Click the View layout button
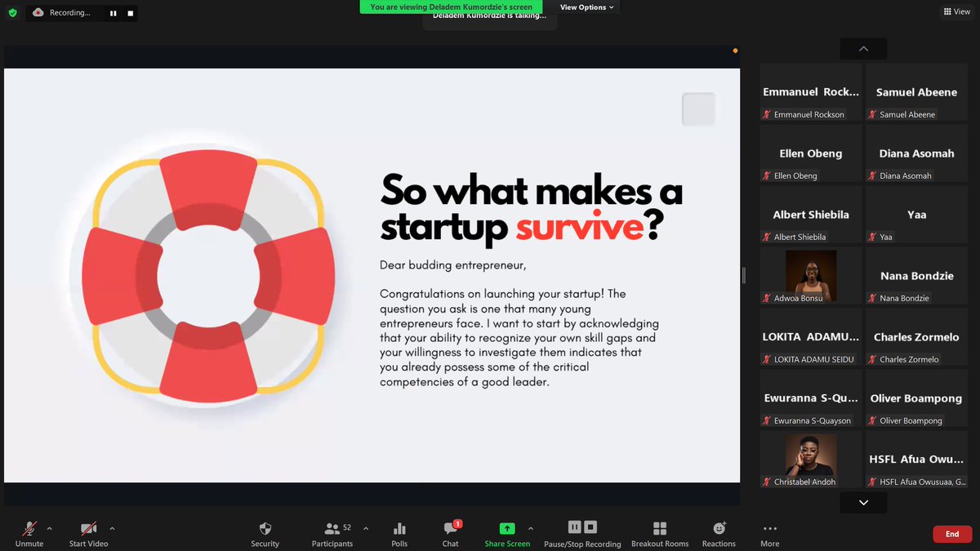The height and width of the screenshot is (551, 980). [x=957, y=11]
